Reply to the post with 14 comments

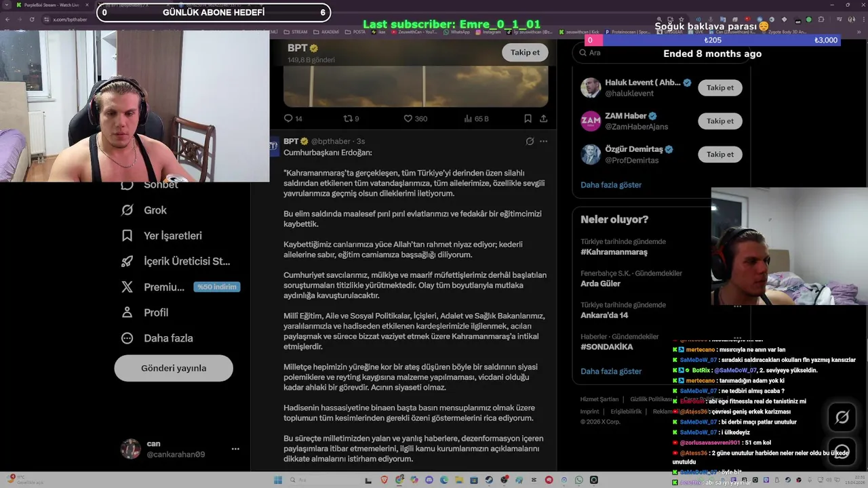point(293,119)
